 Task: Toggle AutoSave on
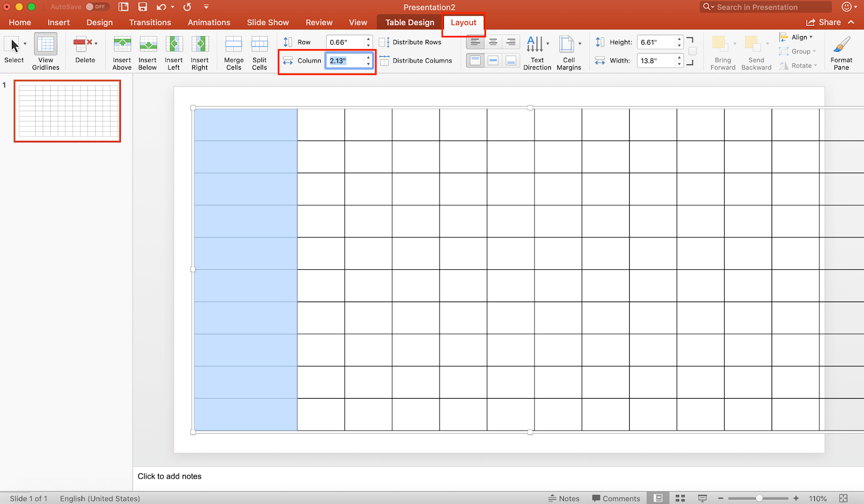96,6
